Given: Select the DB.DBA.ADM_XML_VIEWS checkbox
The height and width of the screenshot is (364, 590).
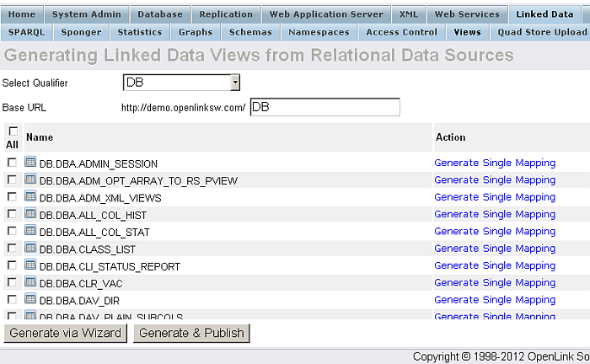Looking at the screenshot, I should click(x=12, y=196).
